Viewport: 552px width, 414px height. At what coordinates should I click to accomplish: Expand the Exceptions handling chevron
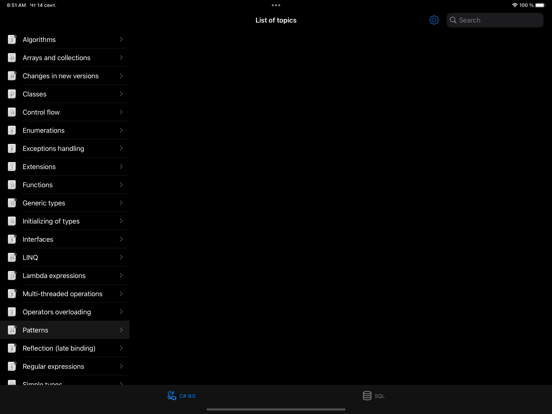click(x=121, y=149)
